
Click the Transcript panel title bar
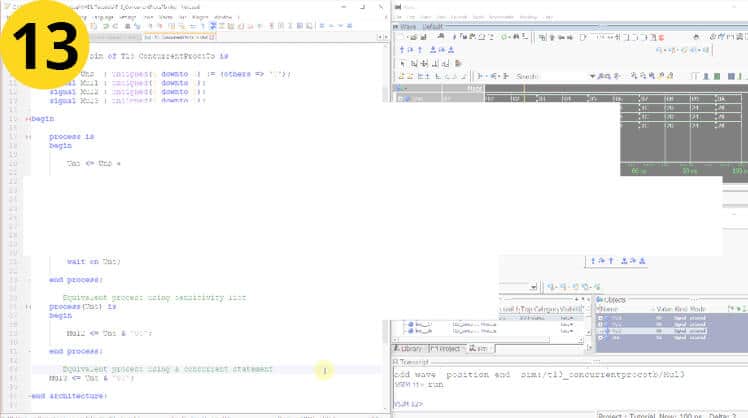click(570, 362)
